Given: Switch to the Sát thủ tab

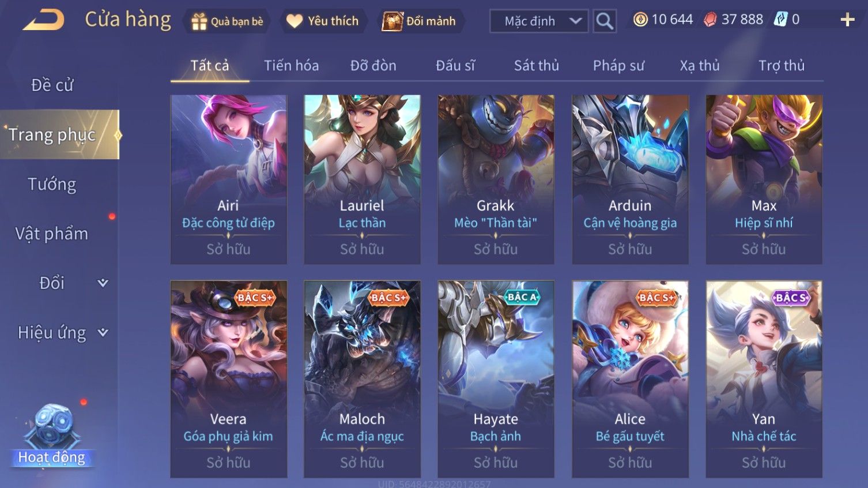Looking at the screenshot, I should [537, 66].
